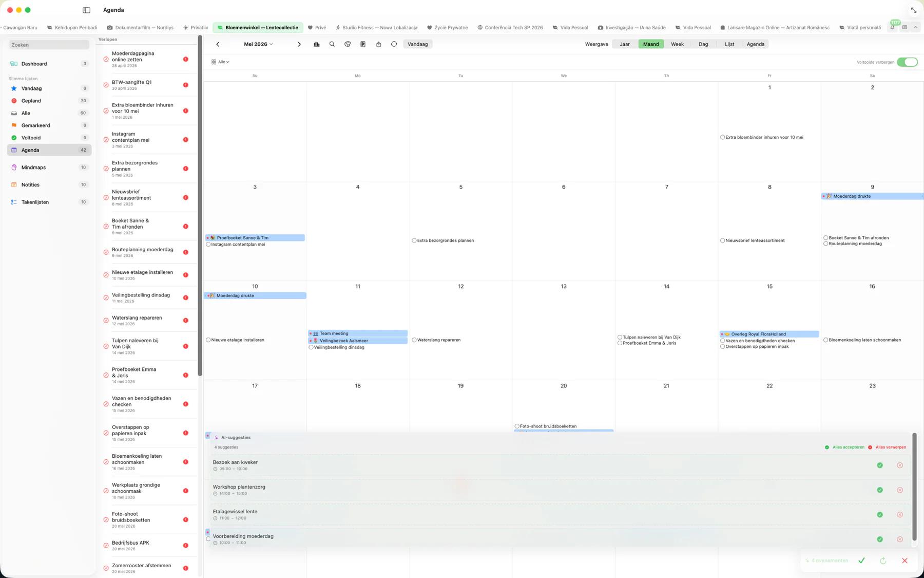
Task: Select the Gepland smart list
Action: click(49, 101)
